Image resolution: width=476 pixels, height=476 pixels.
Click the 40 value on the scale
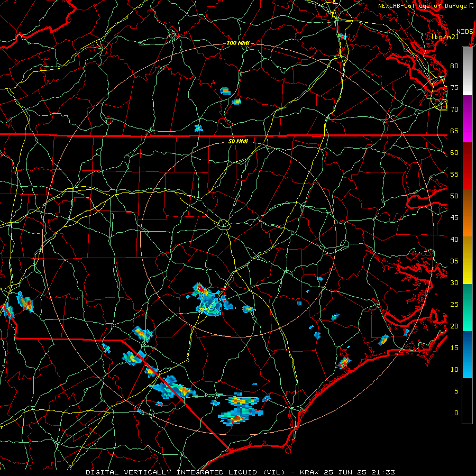[x=454, y=240]
